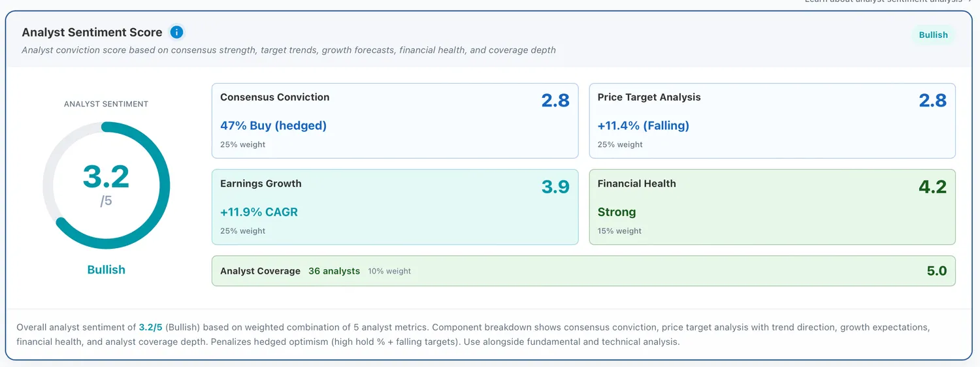Click the Bullish badge in header
The image size is (980, 367).
933,35
